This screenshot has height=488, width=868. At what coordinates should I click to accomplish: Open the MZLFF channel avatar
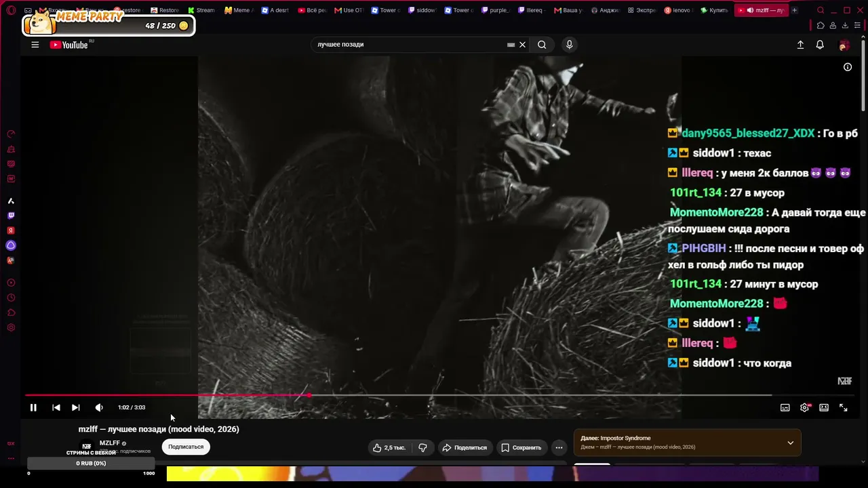pyautogui.click(x=86, y=447)
